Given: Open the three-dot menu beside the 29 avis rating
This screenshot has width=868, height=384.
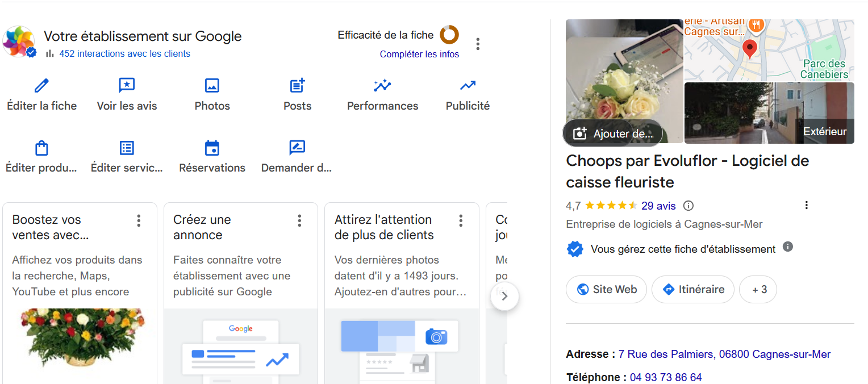Looking at the screenshot, I should (x=807, y=206).
